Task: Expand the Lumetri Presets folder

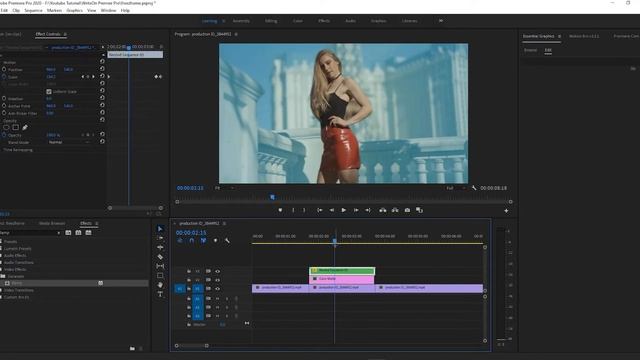Action: [18, 249]
